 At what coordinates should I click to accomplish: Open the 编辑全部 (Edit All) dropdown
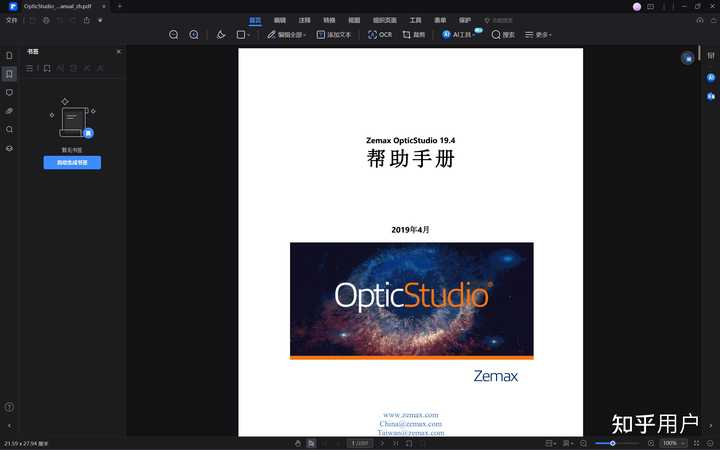(x=287, y=34)
